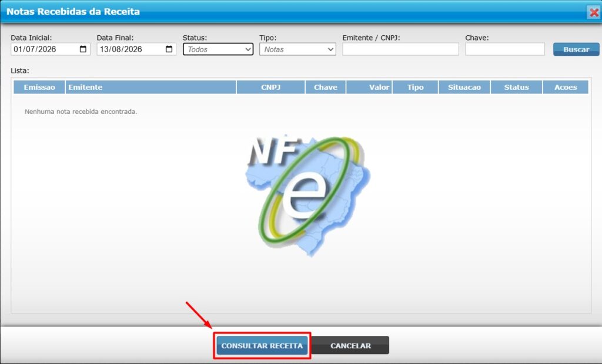
Task: Click the Emissao column header
Action: coord(39,87)
